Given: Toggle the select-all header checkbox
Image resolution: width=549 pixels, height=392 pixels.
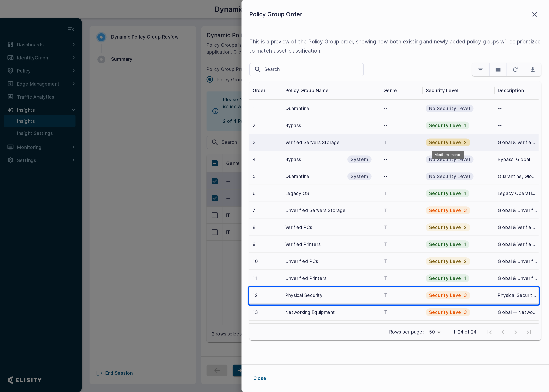Looking at the screenshot, I should [x=215, y=163].
